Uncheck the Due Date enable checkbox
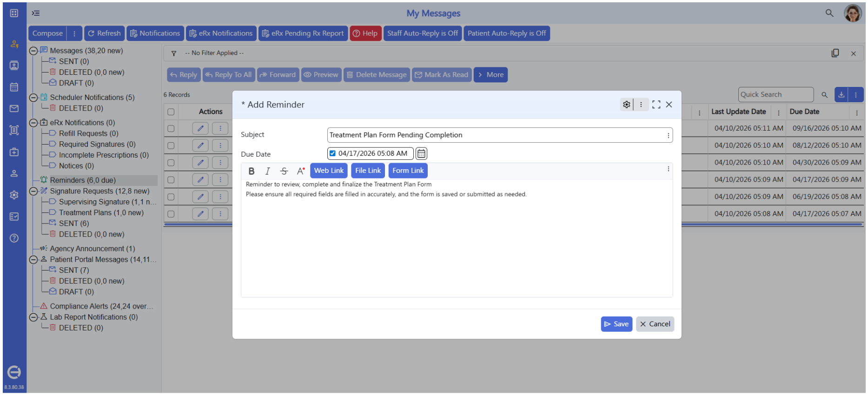Viewport: 868px width, 396px height. click(x=332, y=153)
